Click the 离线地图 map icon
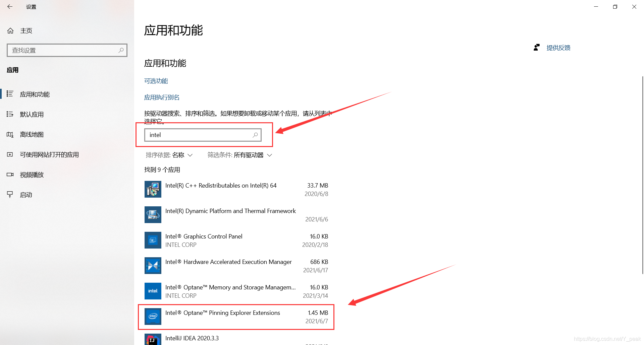This screenshot has width=644, height=345. (x=10, y=134)
